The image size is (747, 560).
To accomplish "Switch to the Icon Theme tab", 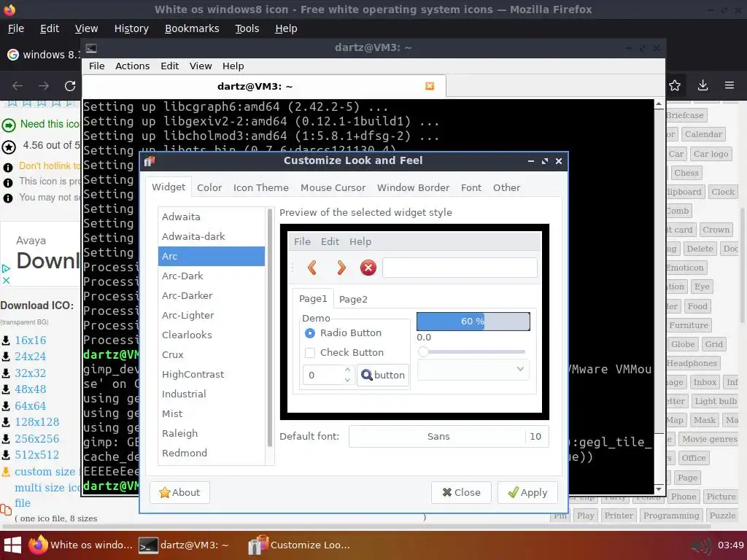I will (x=261, y=187).
